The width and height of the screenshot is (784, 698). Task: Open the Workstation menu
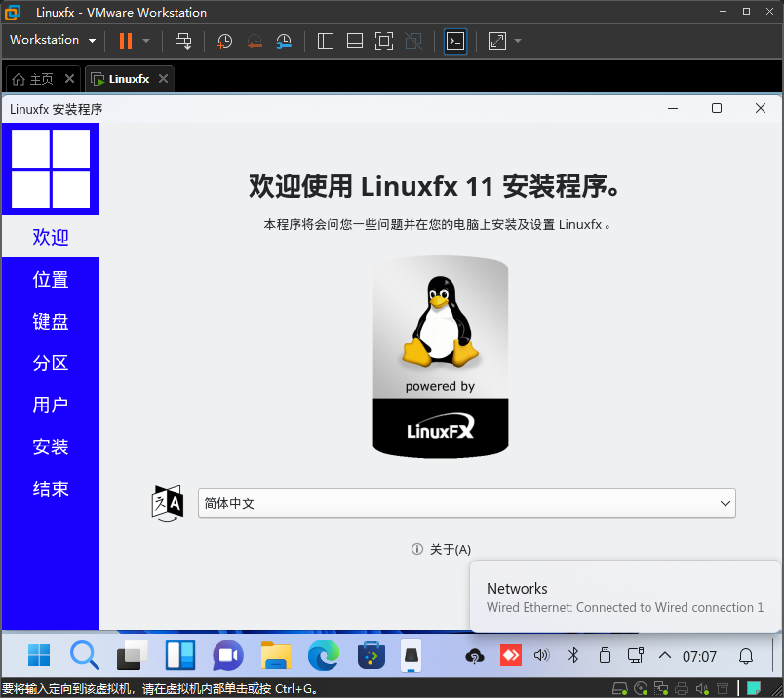tap(46, 40)
